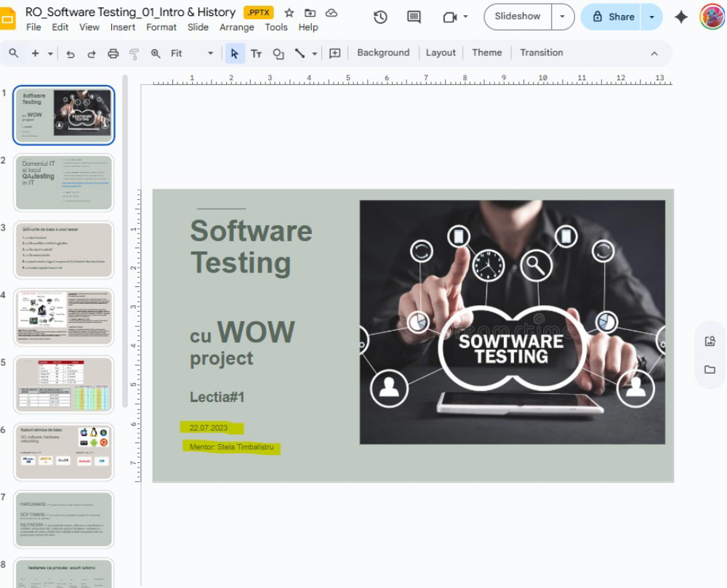727x588 pixels.
Task: Open the Insert menu
Action: tap(123, 27)
